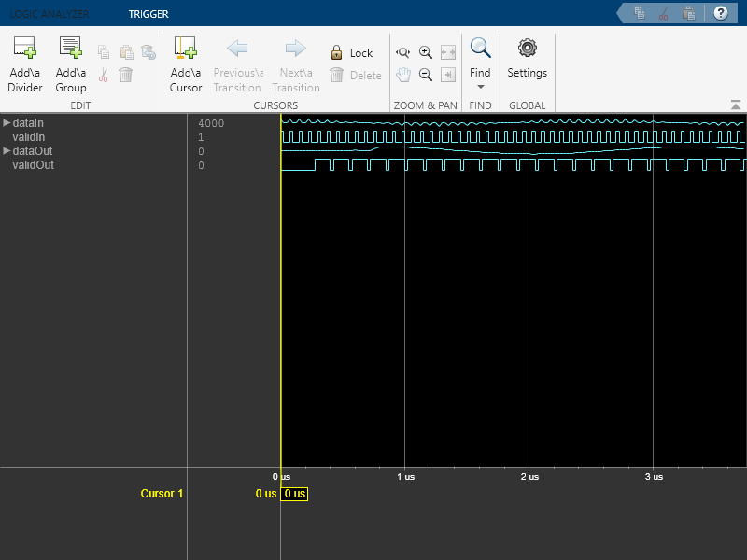Viewport: 747px width, 560px height.
Task: Switch to the Trigger tab
Action: (148, 14)
